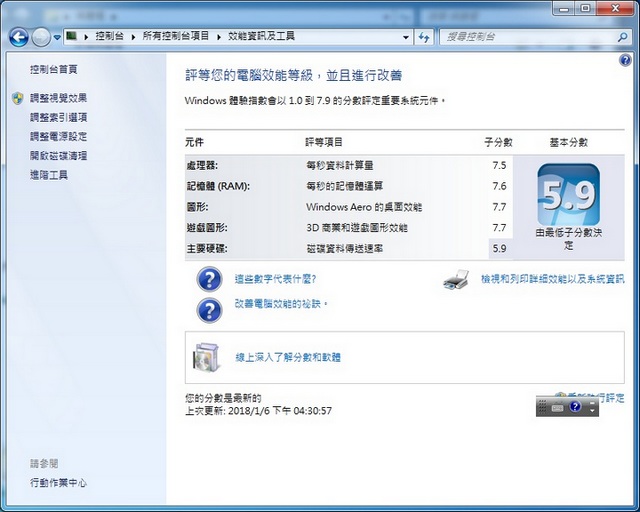Click the control panel icon in address bar
Screen dimensions: 640x512
tap(72, 36)
